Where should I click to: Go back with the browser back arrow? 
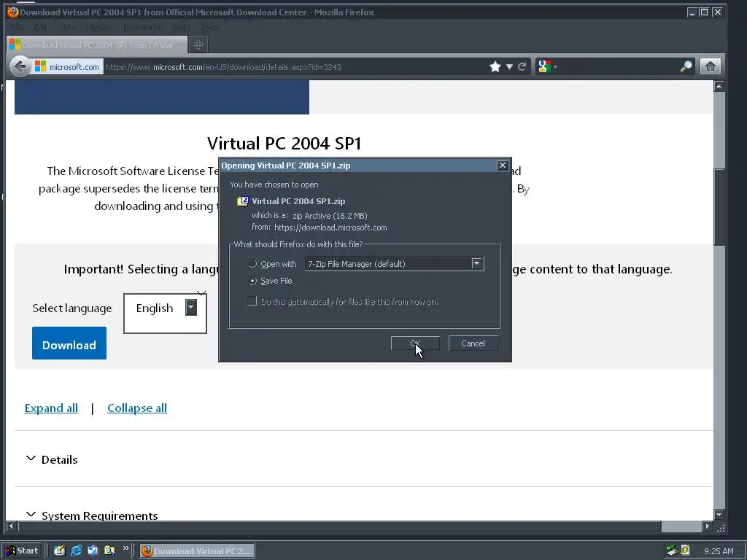pos(20,66)
